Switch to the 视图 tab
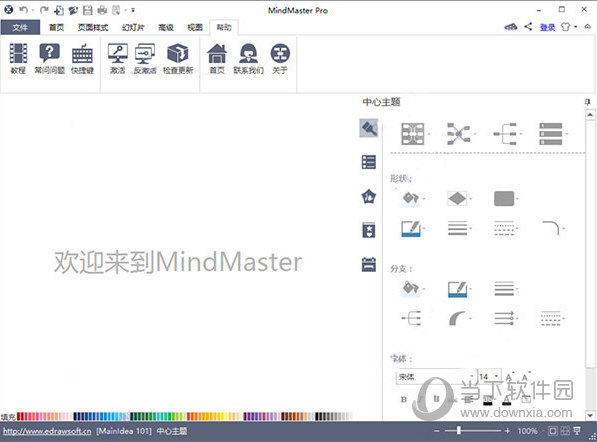The height and width of the screenshot is (442, 597). (x=195, y=27)
